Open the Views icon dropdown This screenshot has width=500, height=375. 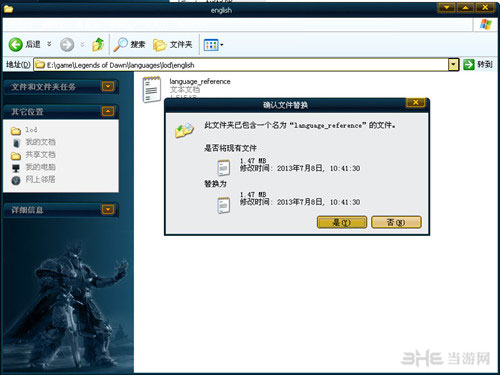click(214, 45)
